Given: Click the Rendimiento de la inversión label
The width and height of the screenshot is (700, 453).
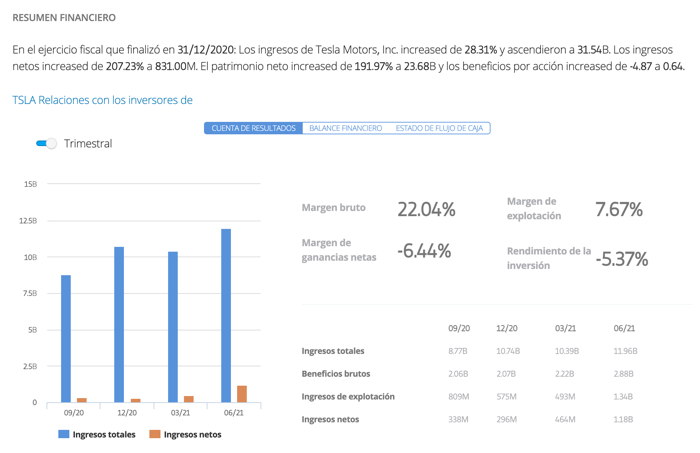Looking at the screenshot, I should tap(549, 258).
